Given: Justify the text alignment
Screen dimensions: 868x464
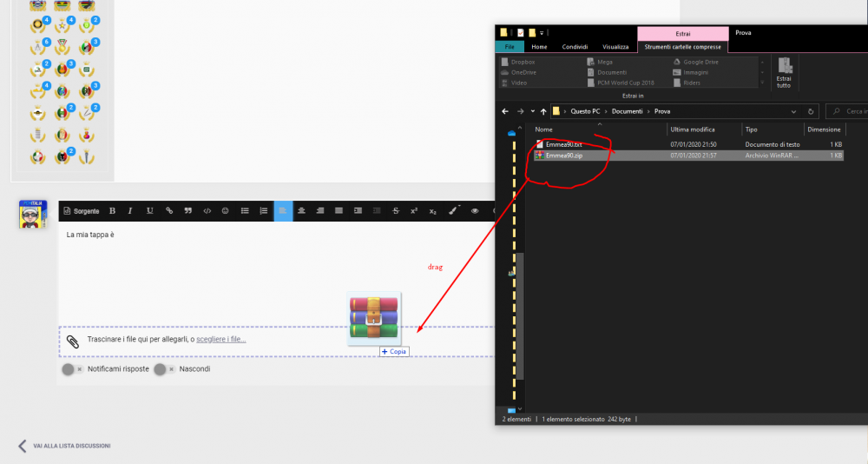Looking at the screenshot, I should (x=339, y=211).
